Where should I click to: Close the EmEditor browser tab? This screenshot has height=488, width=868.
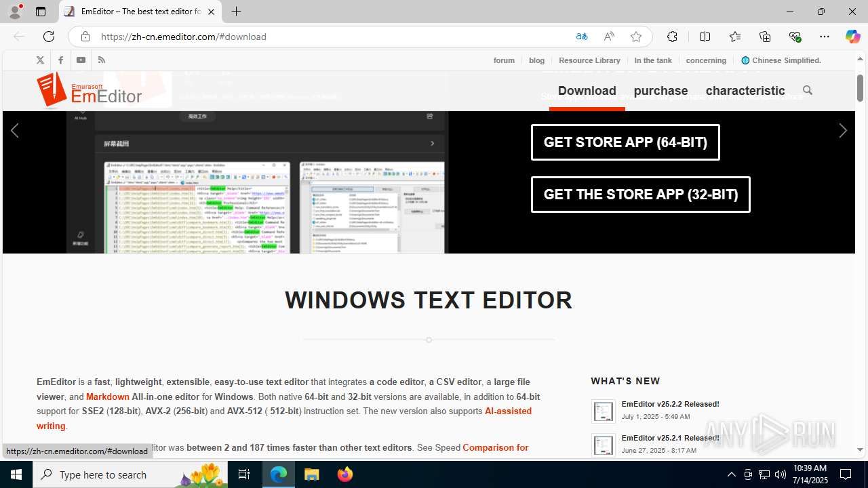click(211, 12)
